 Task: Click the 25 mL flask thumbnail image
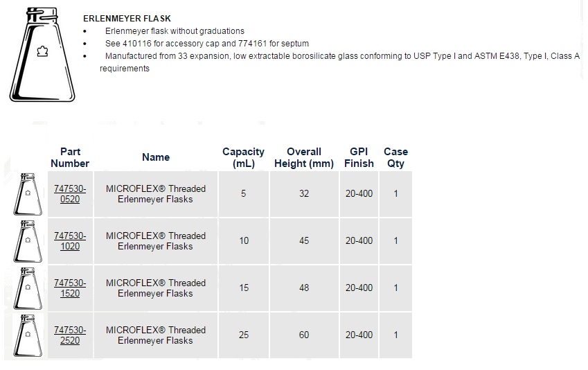28,335
